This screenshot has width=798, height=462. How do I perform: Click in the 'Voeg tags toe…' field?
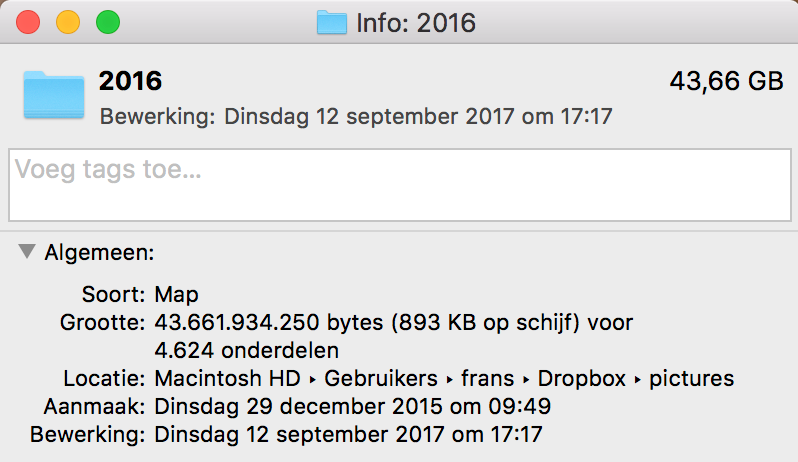pyautogui.click(x=398, y=185)
